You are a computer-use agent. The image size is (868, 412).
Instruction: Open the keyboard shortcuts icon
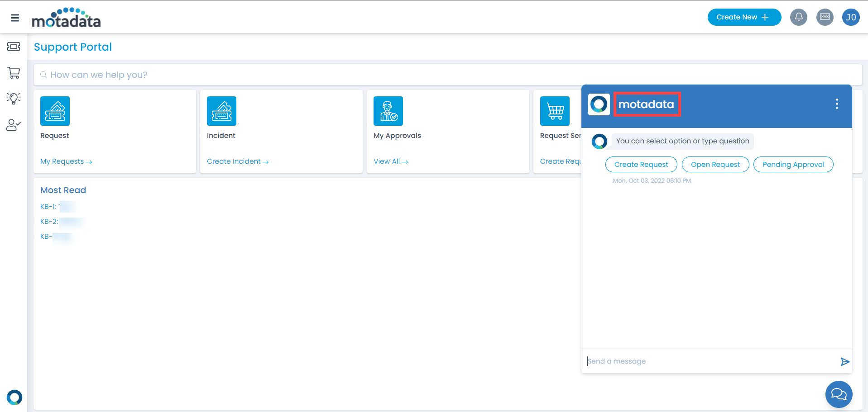coord(825,17)
